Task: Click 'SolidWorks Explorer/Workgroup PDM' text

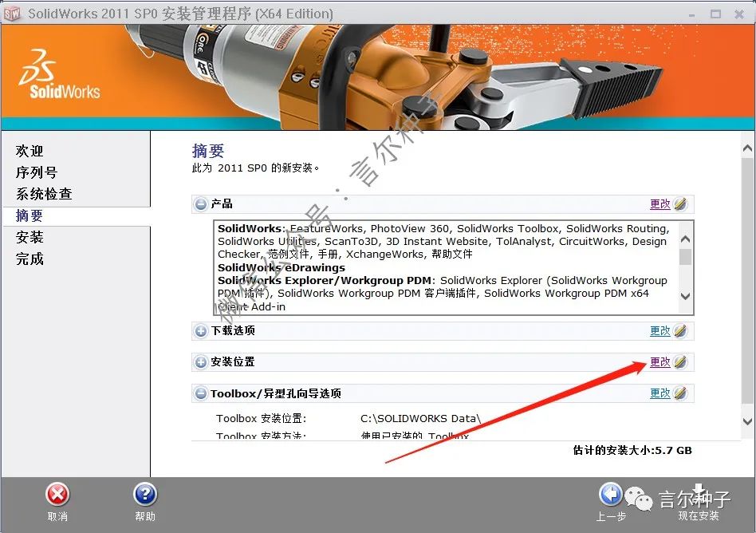Action: (x=324, y=281)
